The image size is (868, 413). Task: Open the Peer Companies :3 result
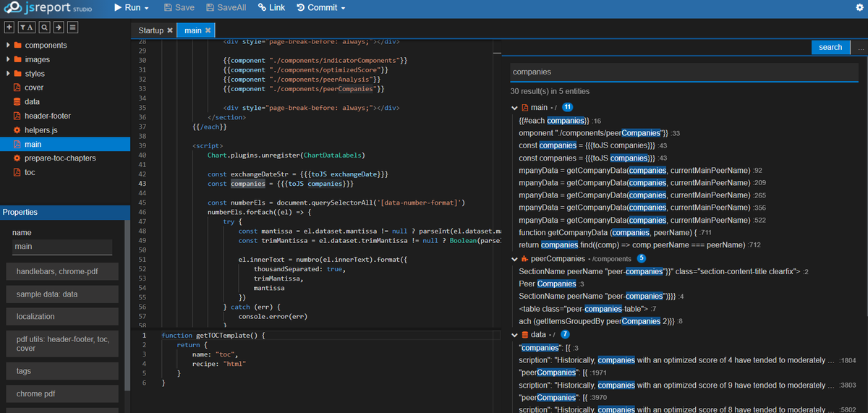[551, 284]
